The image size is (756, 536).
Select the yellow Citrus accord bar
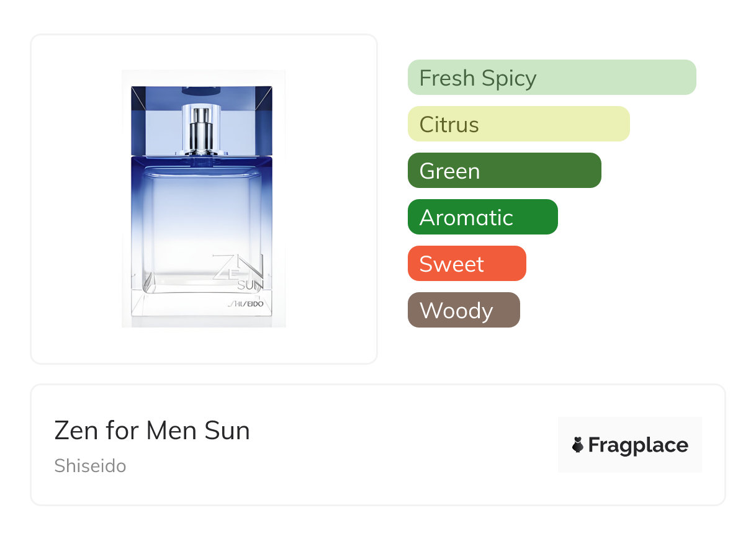tap(518, 124)
